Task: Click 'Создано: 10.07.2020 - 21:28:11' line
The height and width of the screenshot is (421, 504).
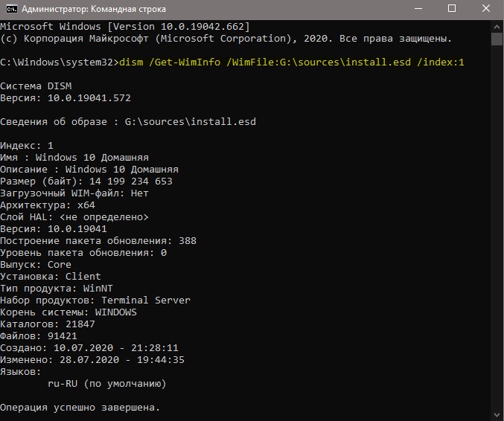Action: click(89, 348)
